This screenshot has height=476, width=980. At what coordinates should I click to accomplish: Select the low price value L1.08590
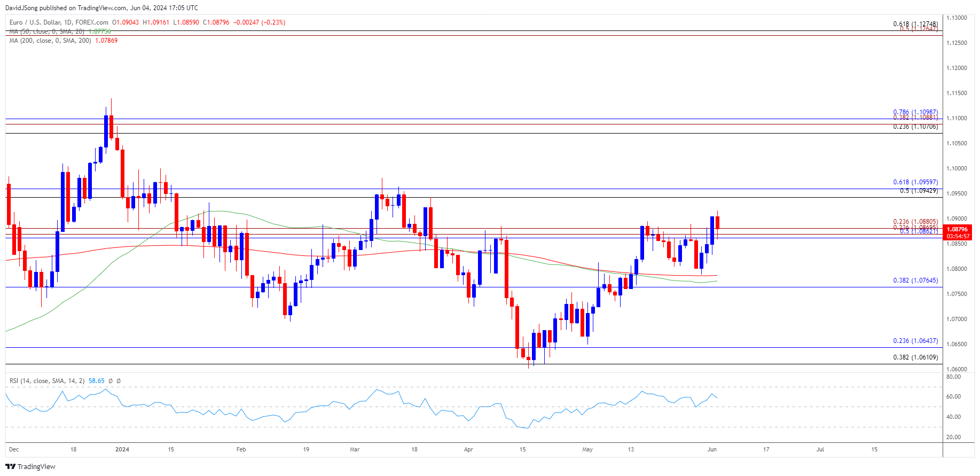186,22
